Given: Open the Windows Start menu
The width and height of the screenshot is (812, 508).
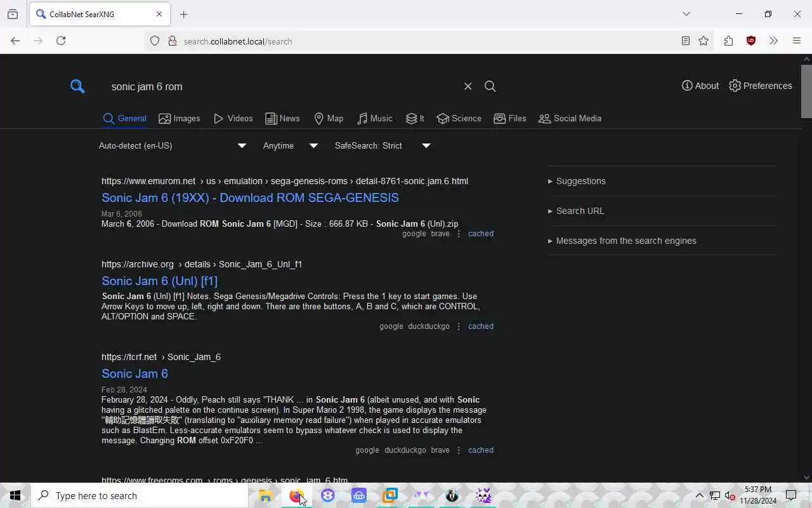Looking at the screenshot, I should (15, 495).
